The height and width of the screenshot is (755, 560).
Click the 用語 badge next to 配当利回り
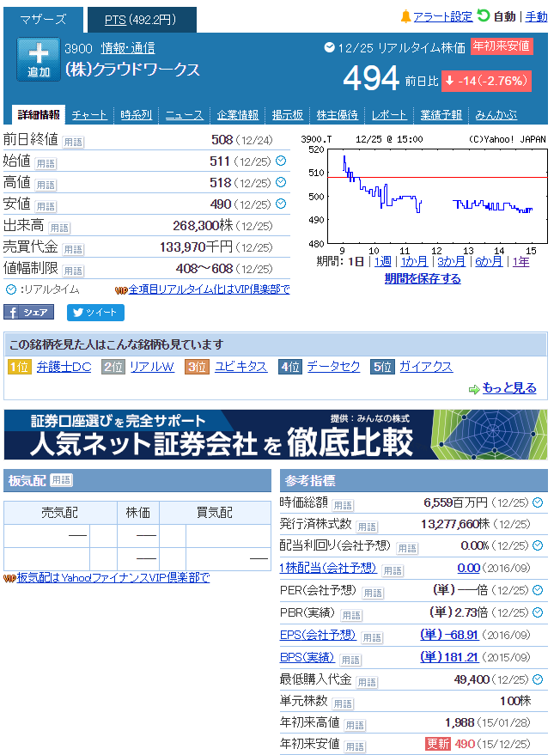pyautogui.click(x=407, y=549)
